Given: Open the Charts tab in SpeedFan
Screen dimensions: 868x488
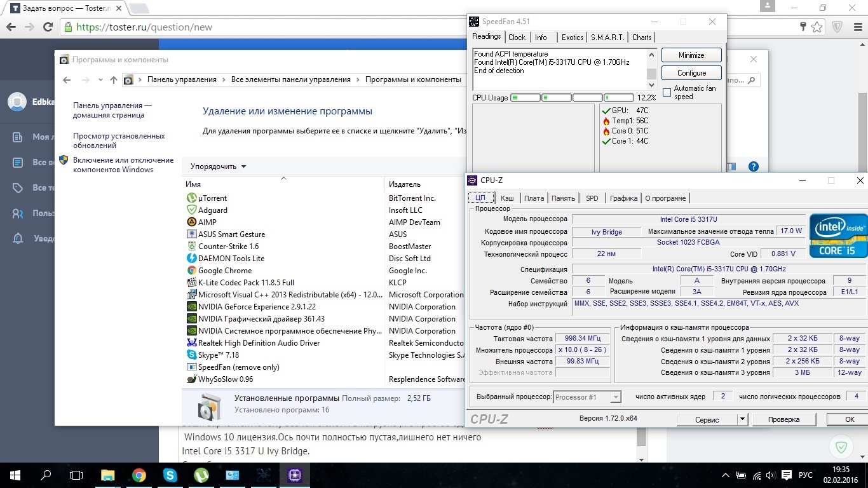Looking at the screenshot, I should pos(642,37).
